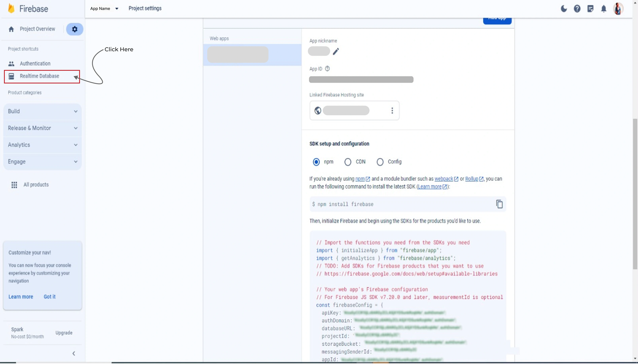
Task: Open the release notes icon
Action: coord(590,9)
